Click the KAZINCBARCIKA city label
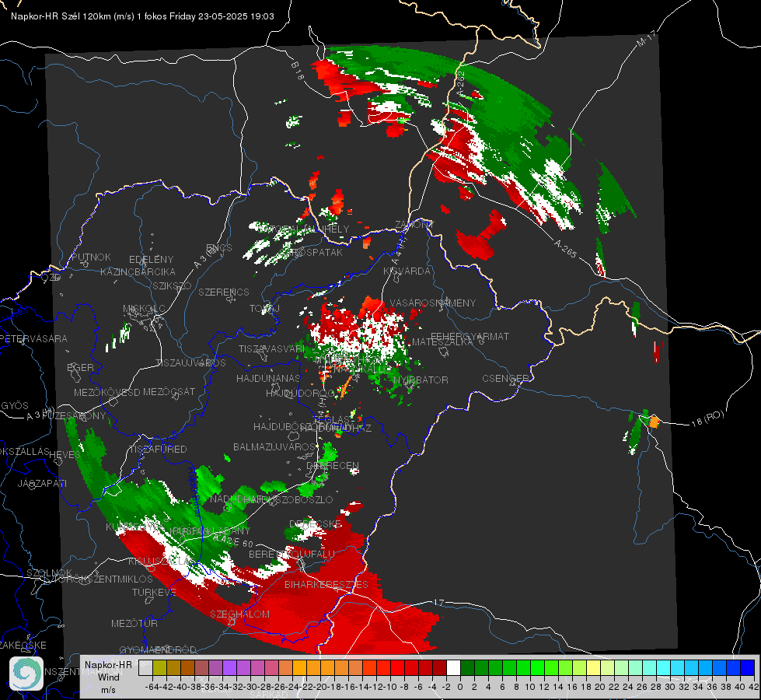Viewport: 761px width, 700px height. 138,271
